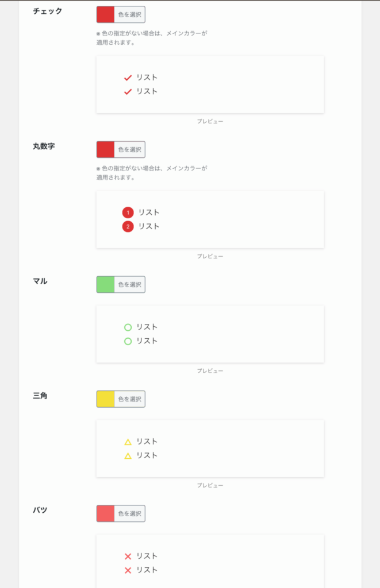
Task: Open the 色を選択 button for 三角
Action: [129, 399]
